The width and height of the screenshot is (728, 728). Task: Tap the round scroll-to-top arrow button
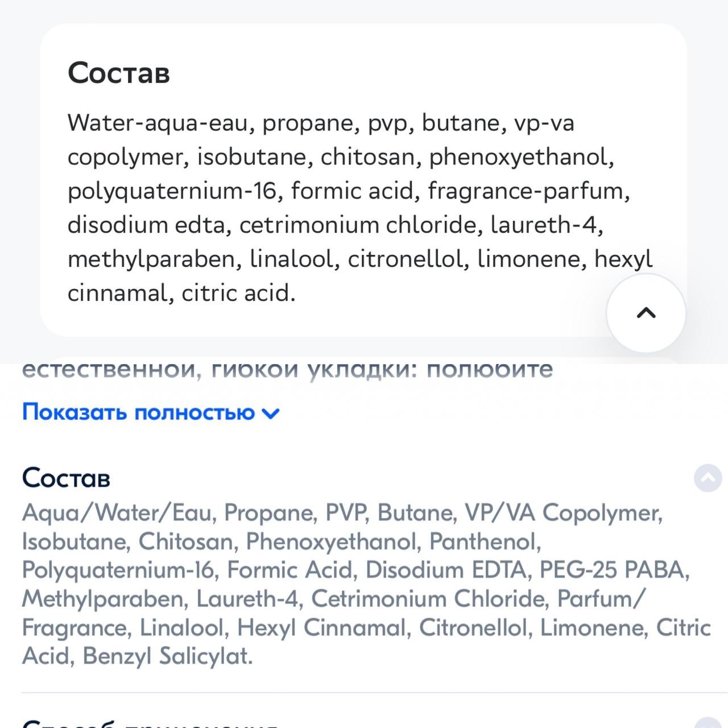[646, 312]
